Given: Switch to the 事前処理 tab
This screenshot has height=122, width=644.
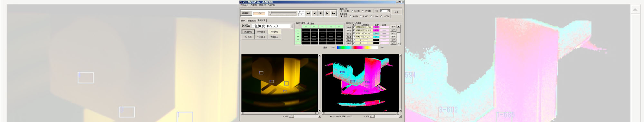Looking at the screenshot, I should coord(252,21).
